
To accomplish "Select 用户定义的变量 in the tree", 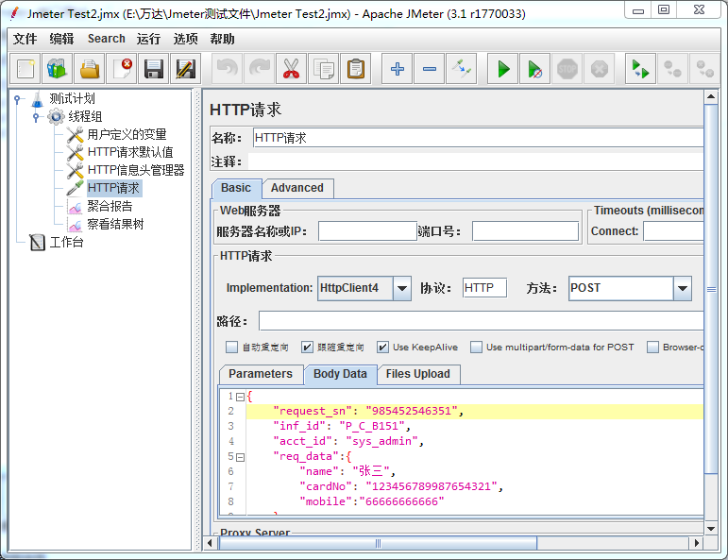I will pyautogui.click(x=127, y=135).
